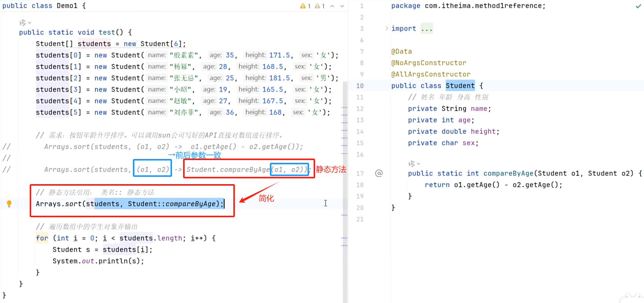
Task: Open author hint icon above test method
Action: [x=25, y=23]
